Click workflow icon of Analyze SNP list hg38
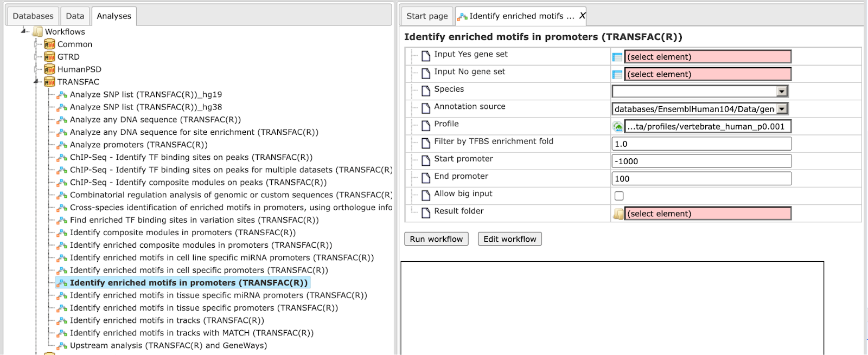 62,107
